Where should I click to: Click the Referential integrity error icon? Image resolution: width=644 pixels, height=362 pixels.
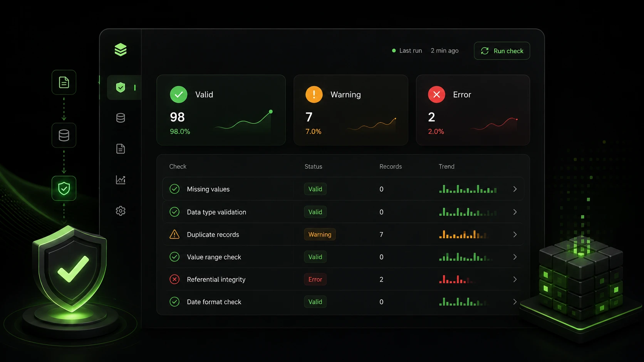coord(174,279)
